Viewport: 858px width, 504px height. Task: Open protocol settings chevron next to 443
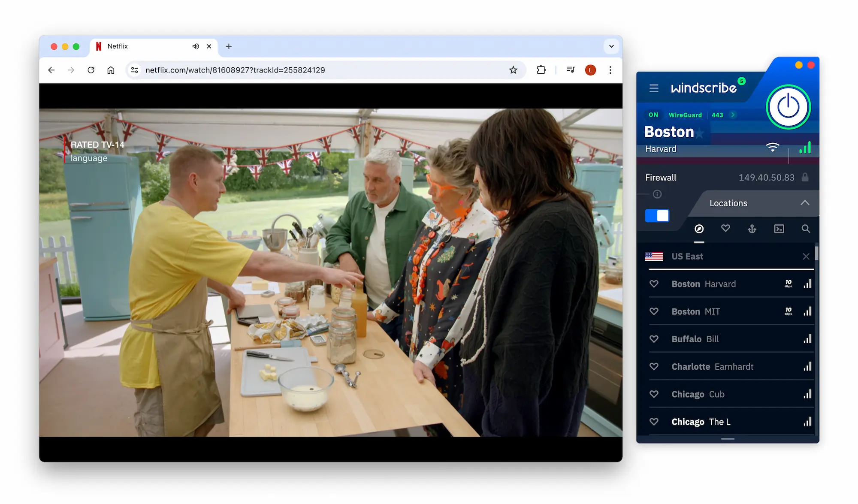(x=733, y=115)
